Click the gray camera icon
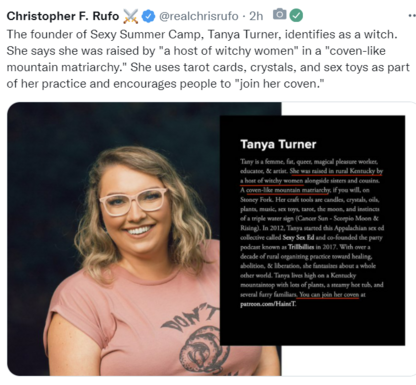The width and height of the screenshot is (416, 385). coord(279,14)
